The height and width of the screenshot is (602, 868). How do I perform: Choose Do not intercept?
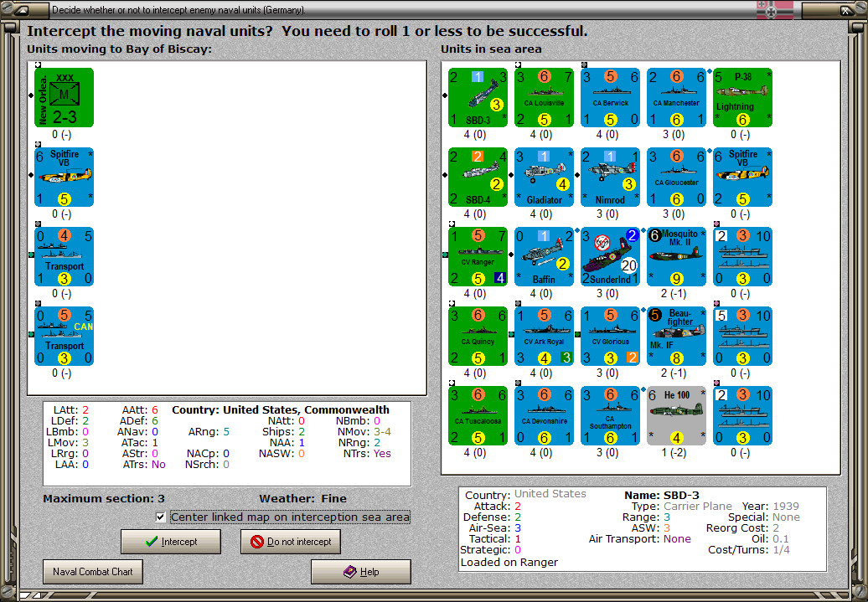[x=291, y=542]
